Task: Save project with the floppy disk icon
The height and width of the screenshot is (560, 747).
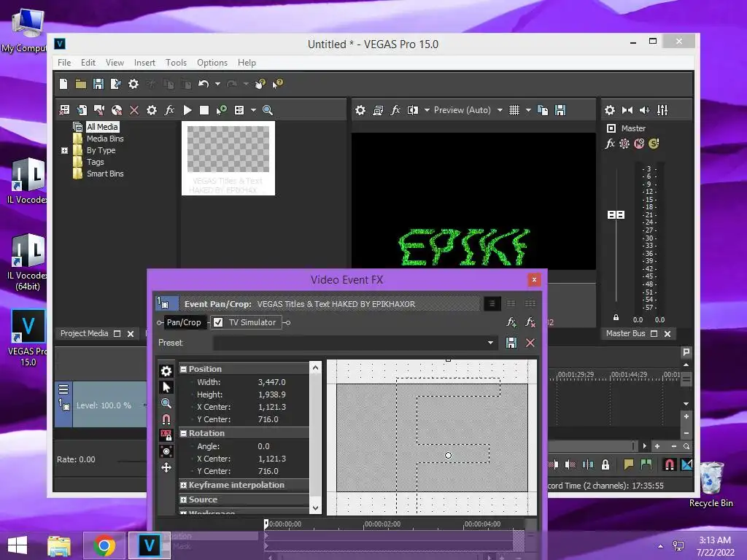Action: point(98,85)
